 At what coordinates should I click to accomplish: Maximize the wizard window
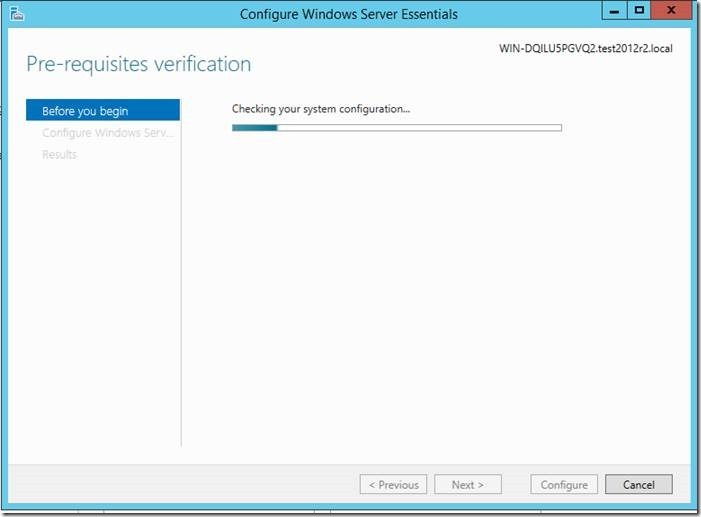[x=639, y=11]
